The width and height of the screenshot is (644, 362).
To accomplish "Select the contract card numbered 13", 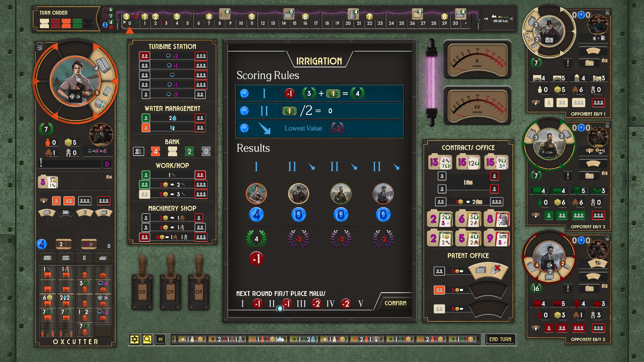I will (x=440, y=163).
